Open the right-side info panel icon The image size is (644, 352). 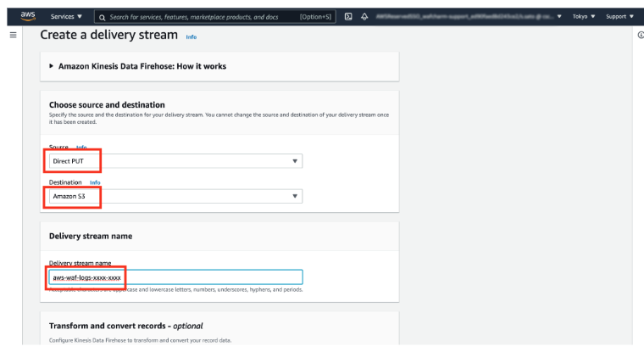[x=640, y=36]
